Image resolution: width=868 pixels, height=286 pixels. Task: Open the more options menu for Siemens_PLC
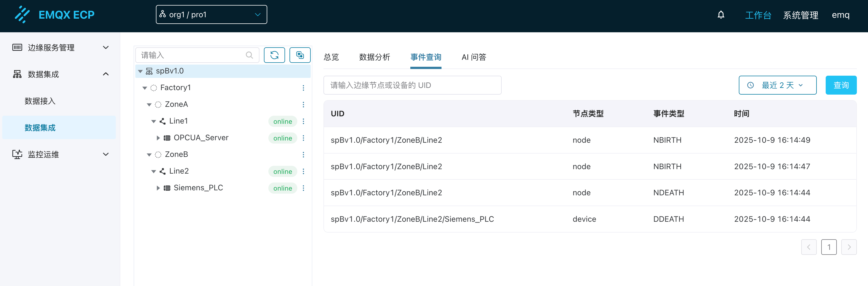tap(304, 188)
